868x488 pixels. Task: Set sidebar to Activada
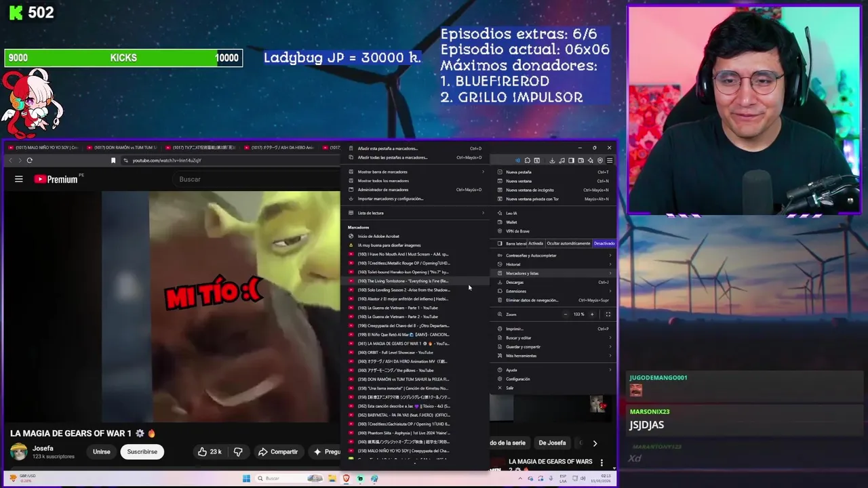point(536,243)
